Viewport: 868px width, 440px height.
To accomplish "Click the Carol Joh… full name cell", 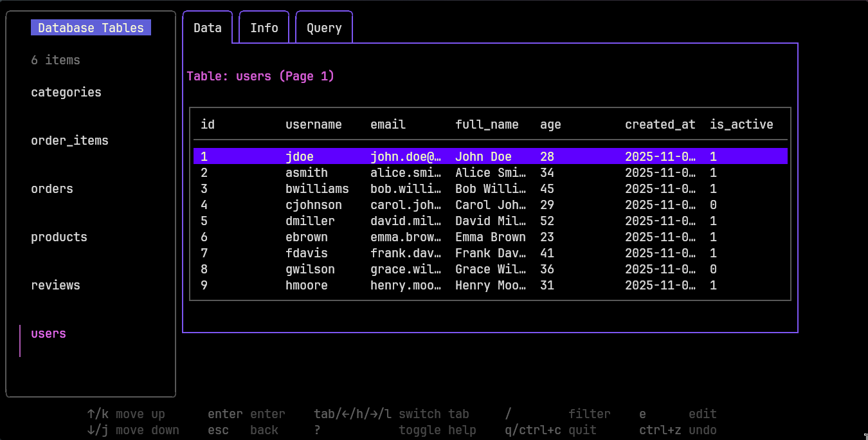I will point(491,205).
